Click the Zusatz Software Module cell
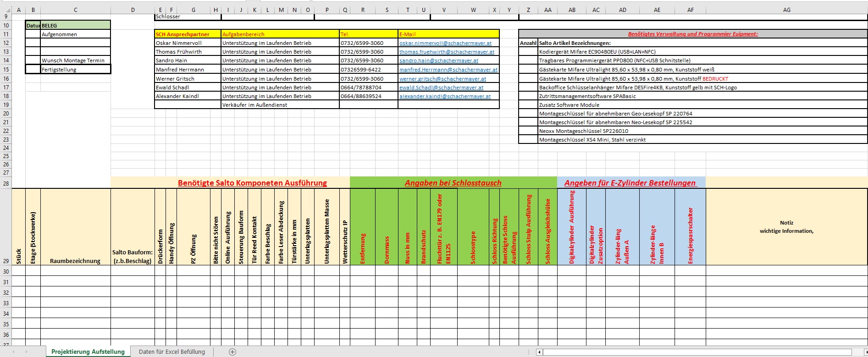The height and width of the screenshot is (357, 868). point(702,105)
